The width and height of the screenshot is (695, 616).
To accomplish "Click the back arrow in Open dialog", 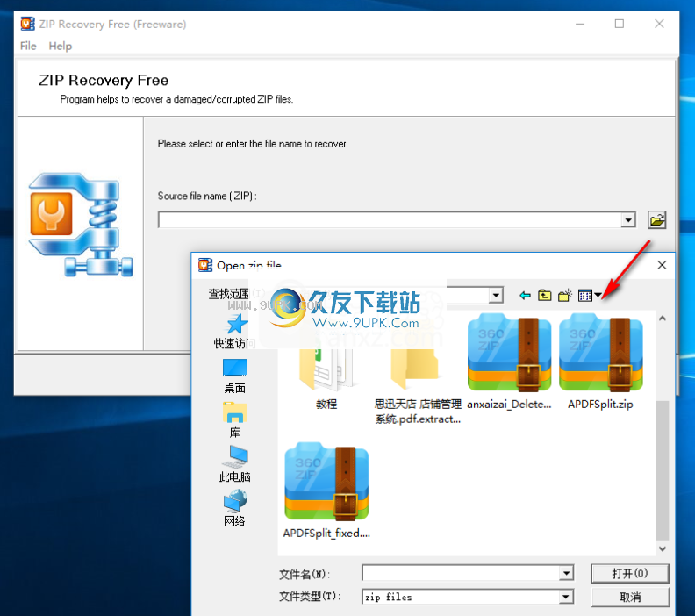I will coord(525,295).
